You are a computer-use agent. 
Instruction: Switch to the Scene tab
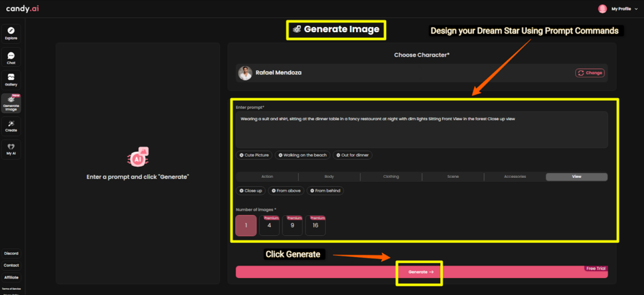pos(453,177)
